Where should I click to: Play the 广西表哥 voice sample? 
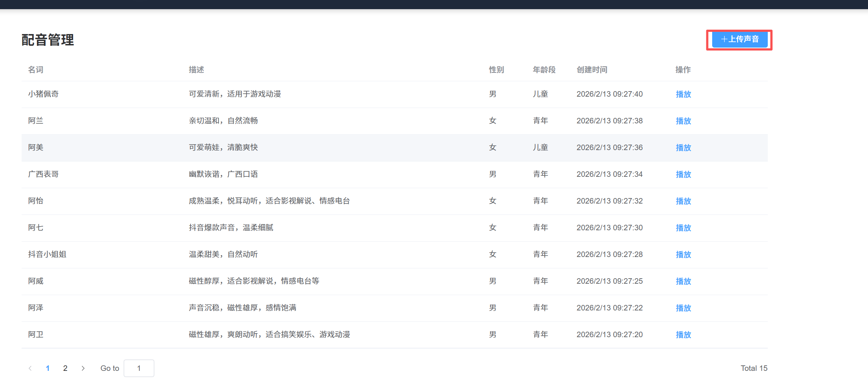tap(683, 175)
